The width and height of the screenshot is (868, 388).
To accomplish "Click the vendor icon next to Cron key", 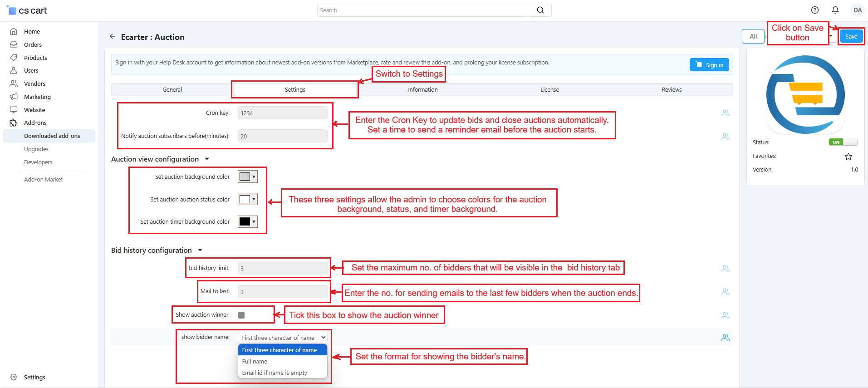I will [725, 113].
